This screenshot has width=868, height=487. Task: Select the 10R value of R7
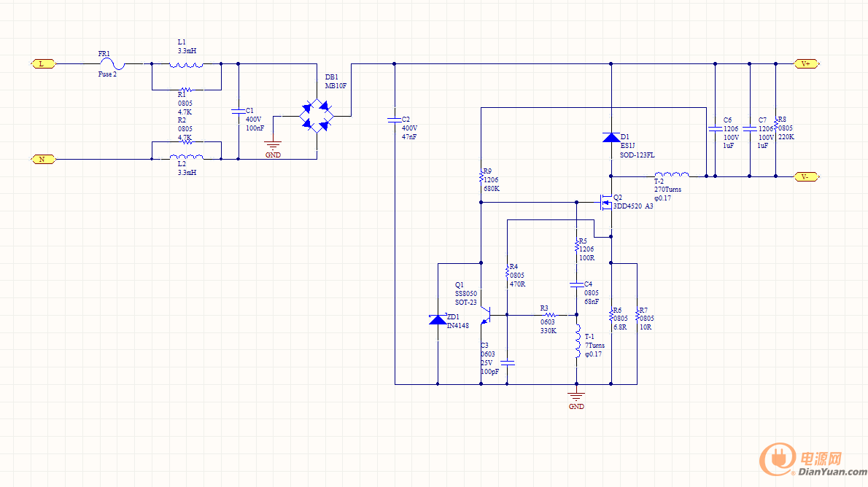click(x=646, y=327)
